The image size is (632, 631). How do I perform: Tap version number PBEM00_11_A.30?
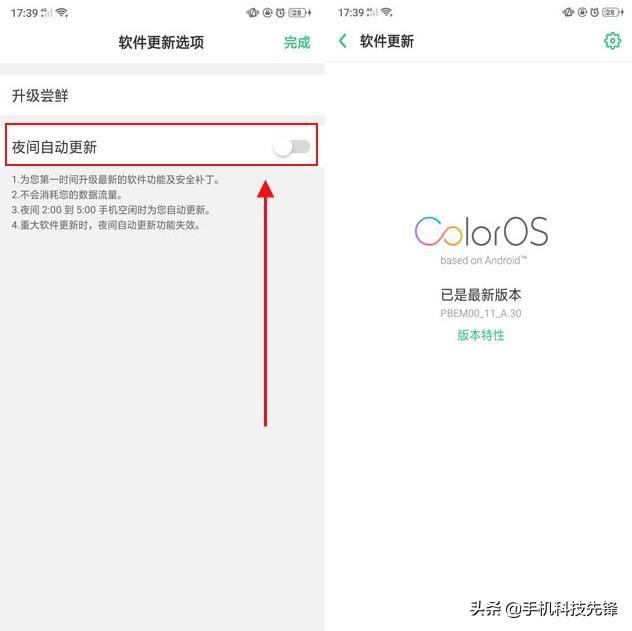[x=481, y=313]
